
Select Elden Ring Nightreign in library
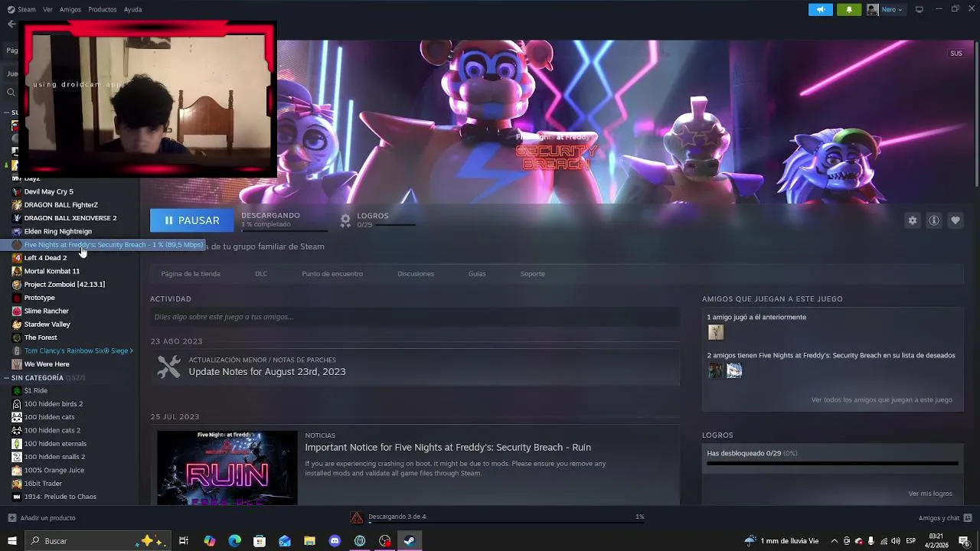click(x=57, y=231)
